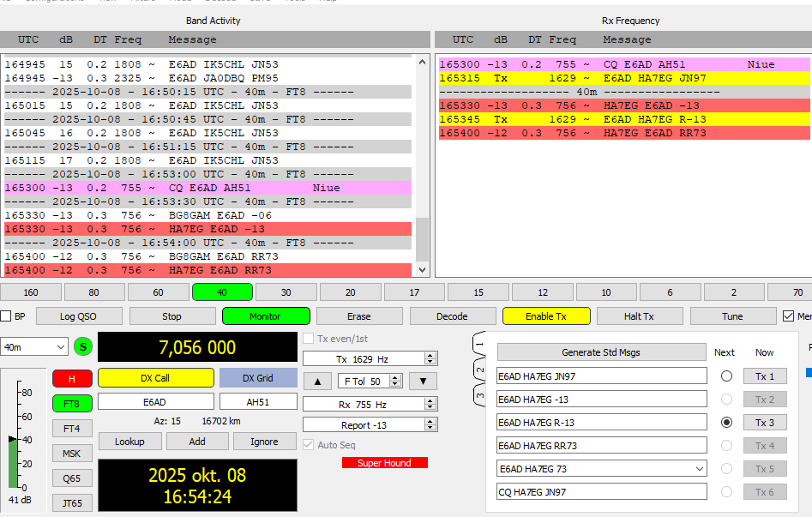
Task: Click the DX call field containing E6AD
Action: pyautogui.click(x=155, y=401)
